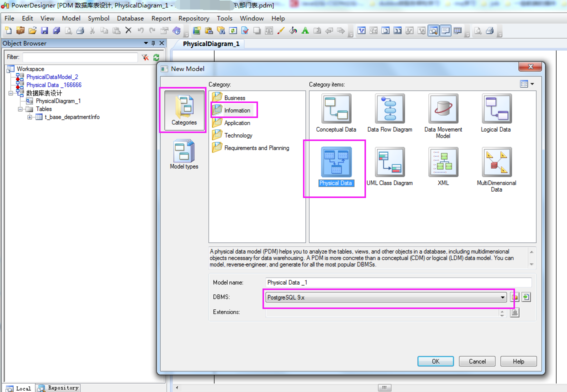Image resolution: width=567 pixels, height=392 pixels.
Task: Click the Find Objects binoculars icon
Action: point(220,30)
